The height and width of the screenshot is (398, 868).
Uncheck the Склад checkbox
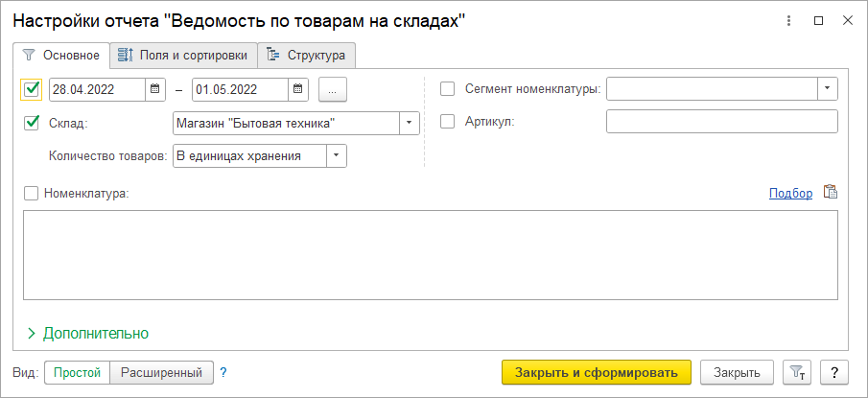(32, 123)
